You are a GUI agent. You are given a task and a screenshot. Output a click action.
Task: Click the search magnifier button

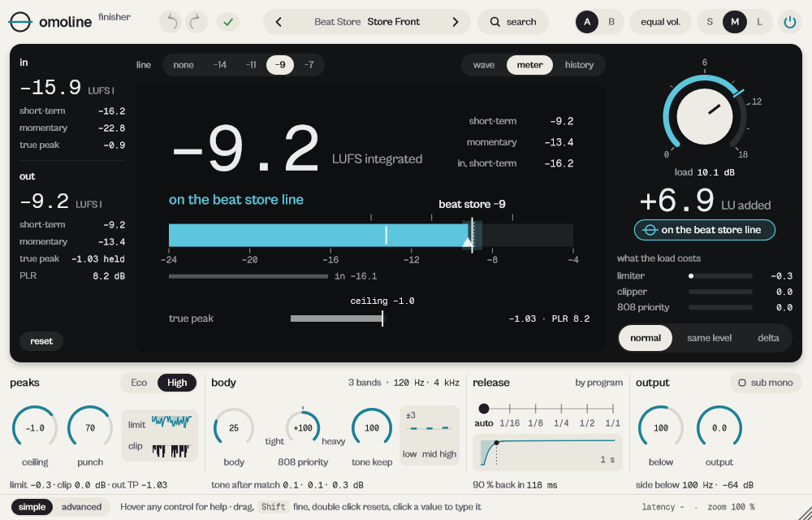pyautogui.click(x=513, y=22)
